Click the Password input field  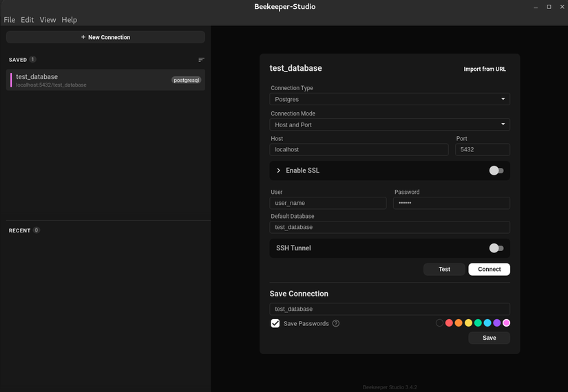[452, 203]
